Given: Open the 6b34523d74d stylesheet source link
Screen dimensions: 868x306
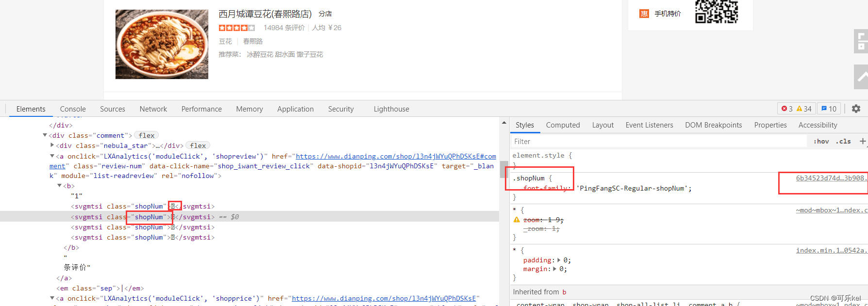Looking at the screenshot, I should pyautogui.click(x=831, y=178).
